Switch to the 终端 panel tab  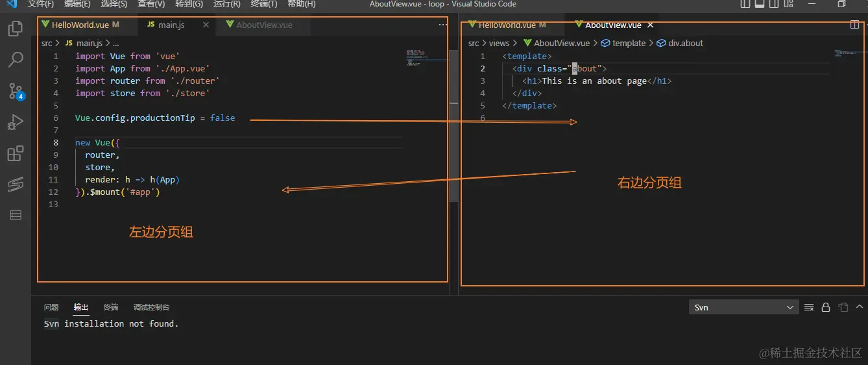point(111,307)
